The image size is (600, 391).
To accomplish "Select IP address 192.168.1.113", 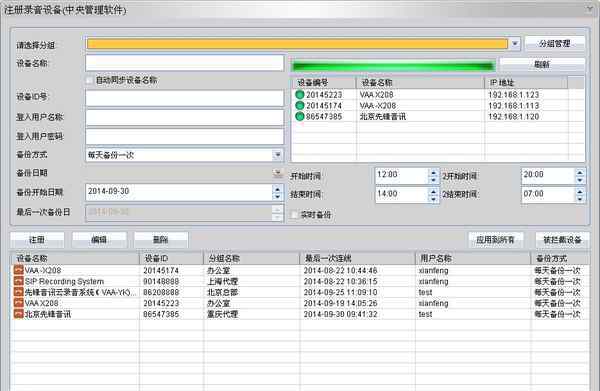I will (x=514, y=105).
